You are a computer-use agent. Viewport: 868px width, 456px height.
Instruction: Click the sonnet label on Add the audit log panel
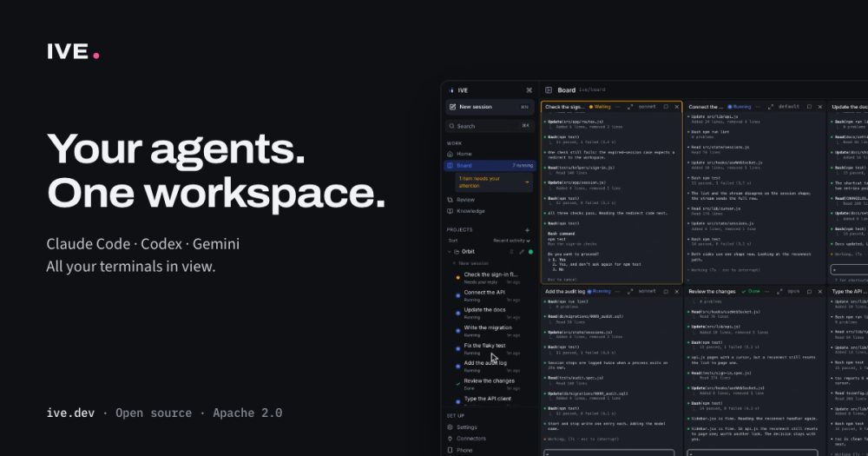tap(647, 292)
